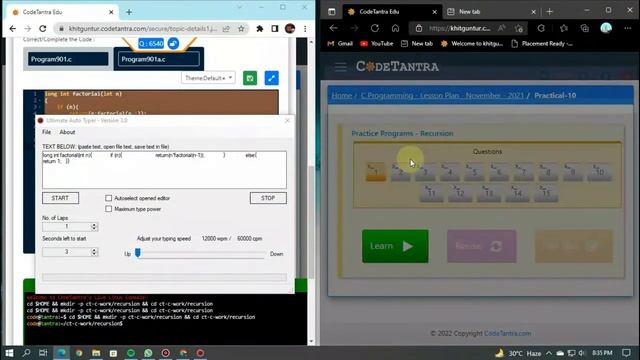Select question 5 in Questions panel
Viewport: 640px width, 360px height.
coord(474,172)
